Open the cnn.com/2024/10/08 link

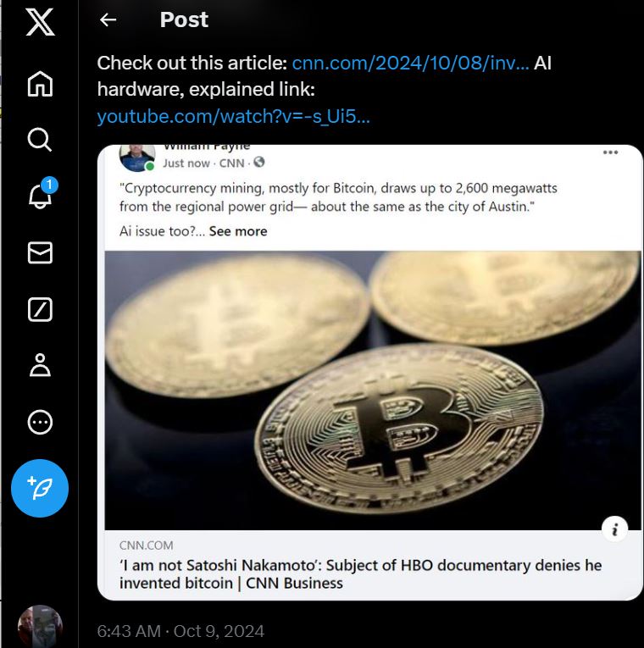point(410,64)
